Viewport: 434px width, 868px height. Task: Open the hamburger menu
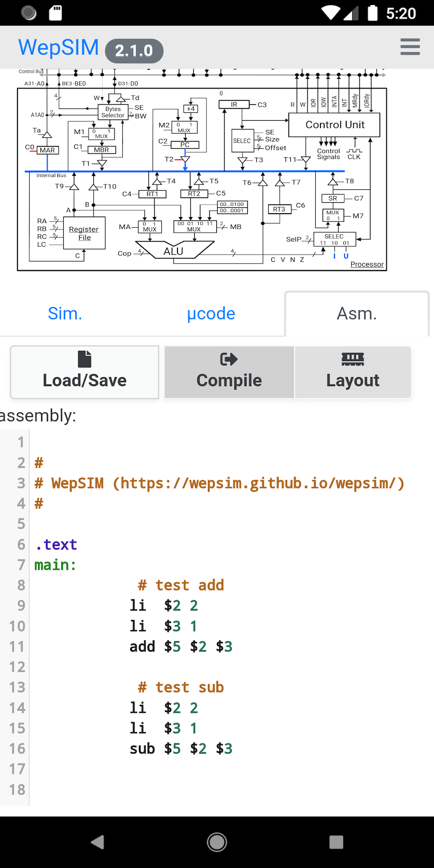click(410, 47)
